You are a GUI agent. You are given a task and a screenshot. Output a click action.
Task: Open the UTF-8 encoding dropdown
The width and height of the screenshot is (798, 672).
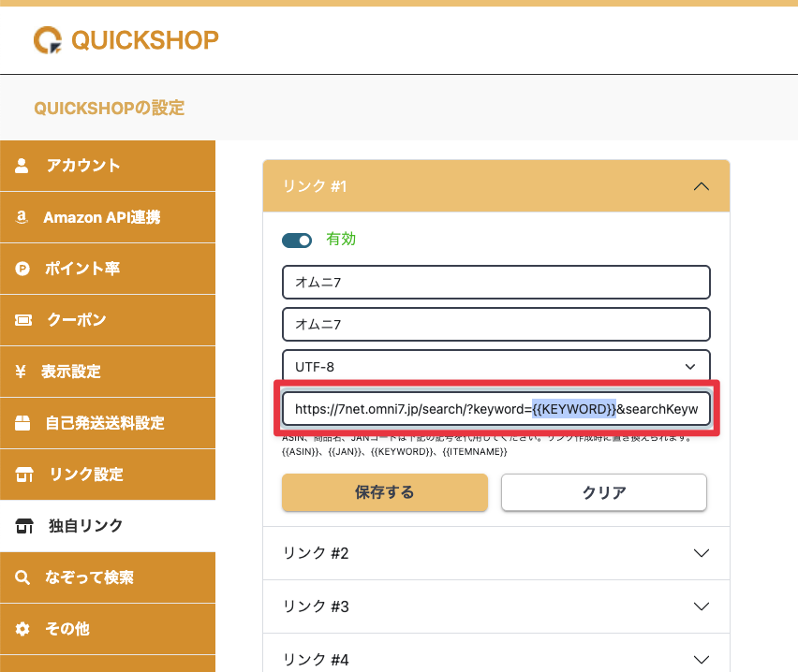[495, 366]
